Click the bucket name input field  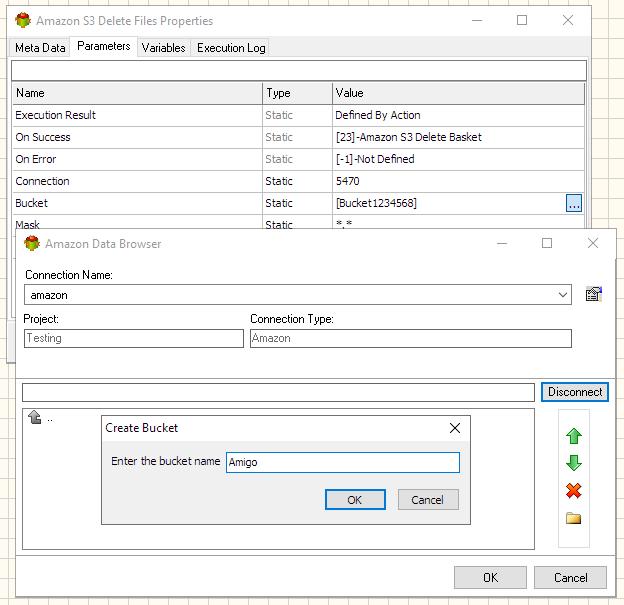coord(343,462)
